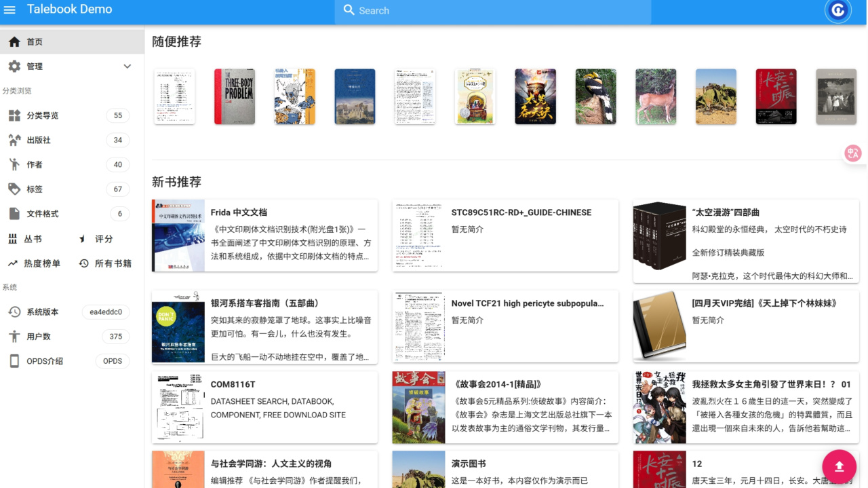Click the 375 user count badge
868x488 pixels.
click(x=116, y=337)
